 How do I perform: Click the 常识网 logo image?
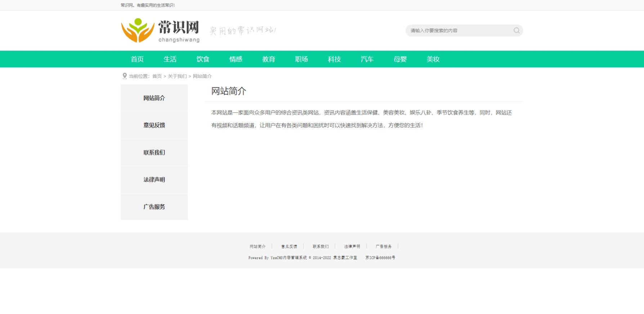pos(160,31)
